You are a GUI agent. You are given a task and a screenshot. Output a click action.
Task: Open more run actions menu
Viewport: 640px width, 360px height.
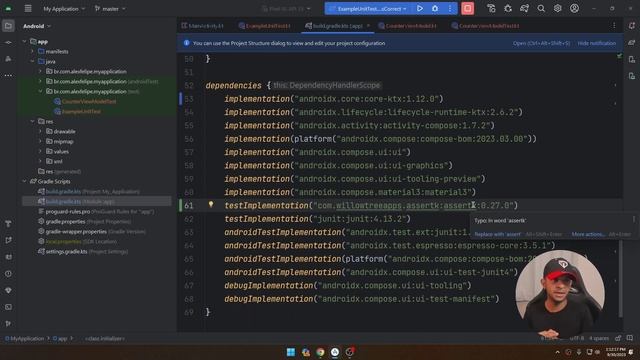(450, 9)
